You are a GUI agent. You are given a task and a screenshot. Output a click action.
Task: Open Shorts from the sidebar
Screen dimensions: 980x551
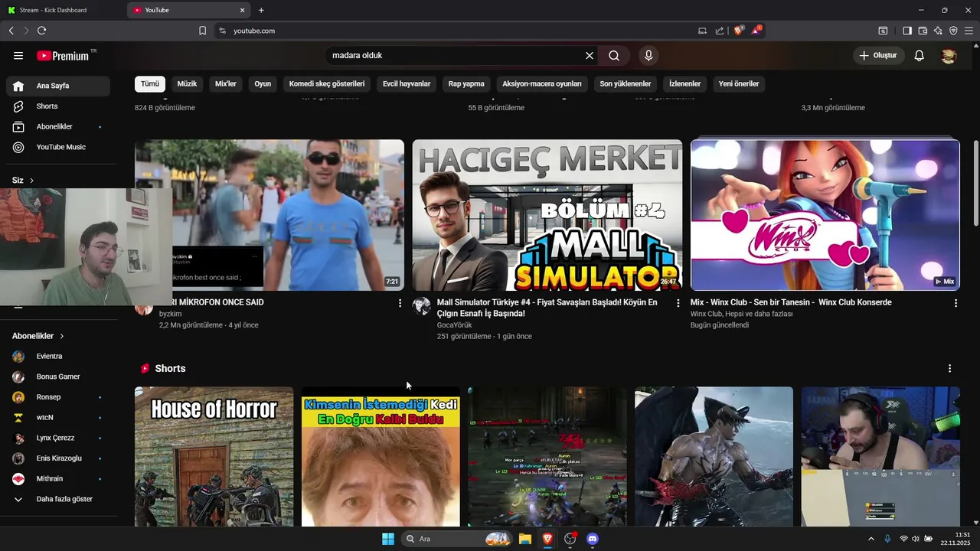59,106
